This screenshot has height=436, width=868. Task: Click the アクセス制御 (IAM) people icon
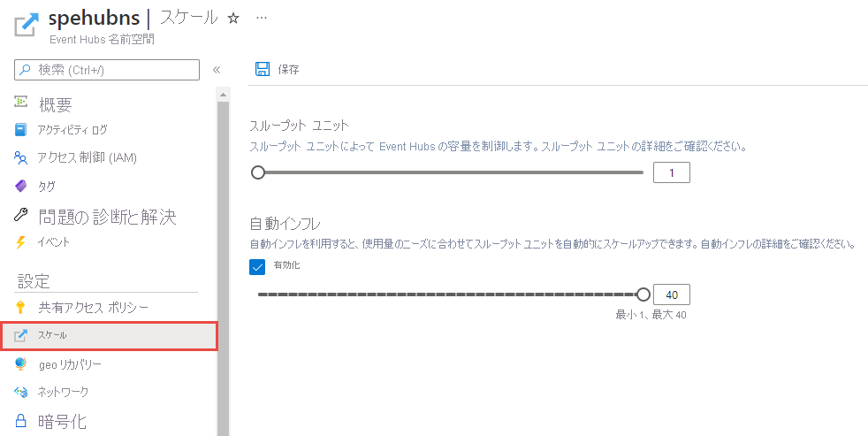pyautogui.click(x=21, y=158)
